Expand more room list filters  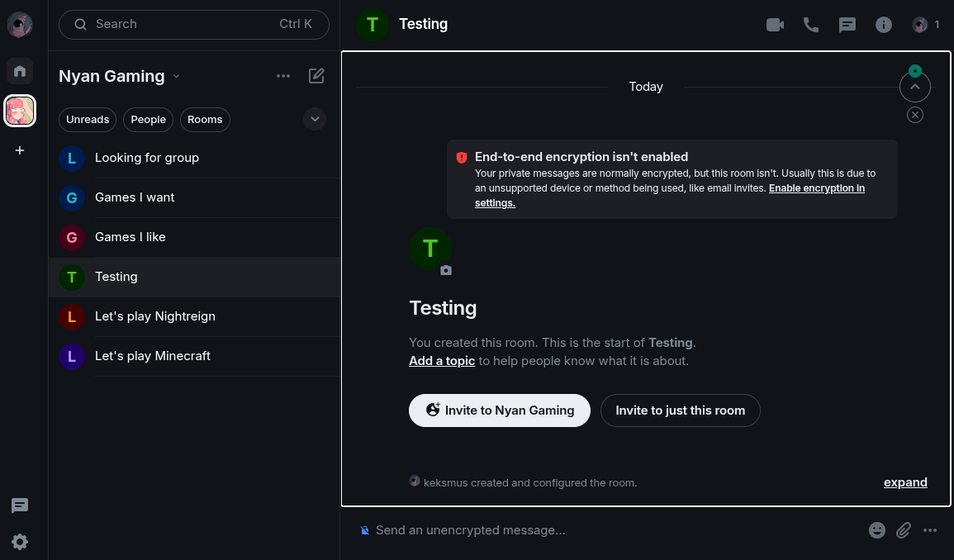pyautogui.click(x=315, y=119)
